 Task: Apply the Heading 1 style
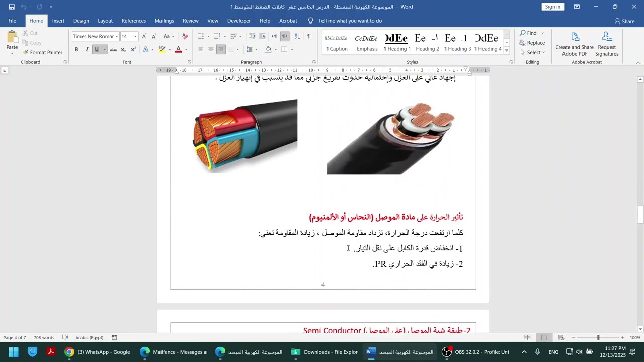click(397, 42)
